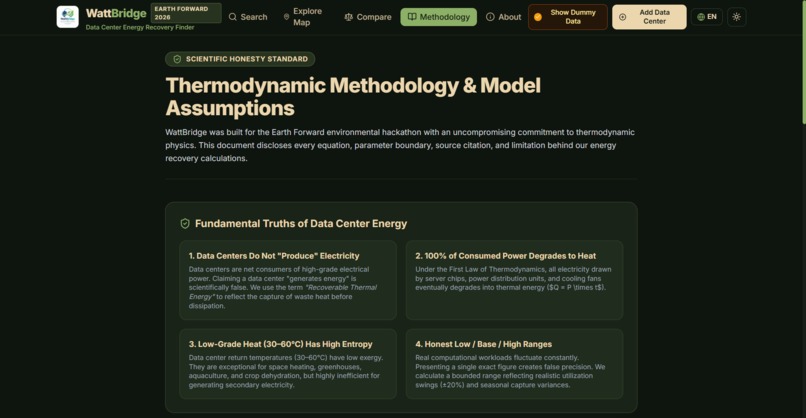Click the intro paragraph starting 'WattBridge was built'
Screen dimensions: 806x418
point(400,146)
